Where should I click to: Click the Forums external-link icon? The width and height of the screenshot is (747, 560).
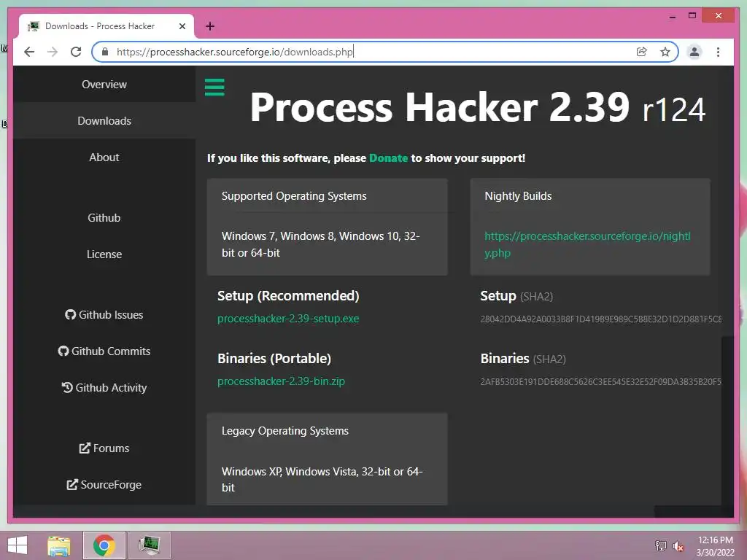[x=85, y=448]
